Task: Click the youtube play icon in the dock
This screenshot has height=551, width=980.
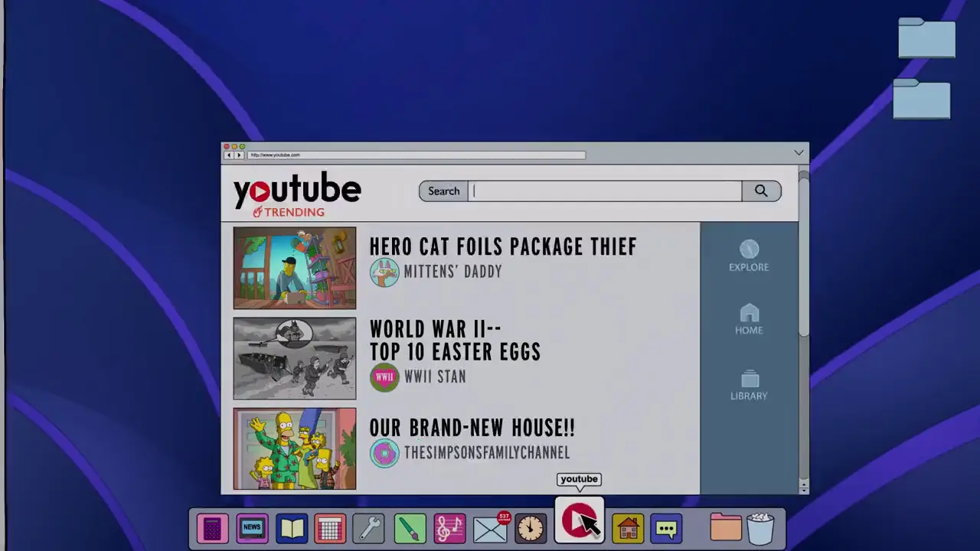Action: point(579,521)
